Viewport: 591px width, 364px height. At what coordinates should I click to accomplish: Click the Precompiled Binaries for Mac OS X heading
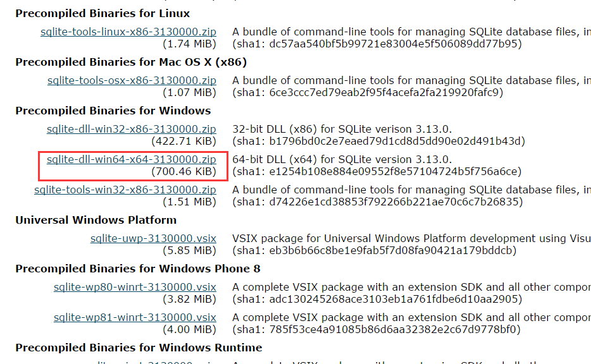131,62
